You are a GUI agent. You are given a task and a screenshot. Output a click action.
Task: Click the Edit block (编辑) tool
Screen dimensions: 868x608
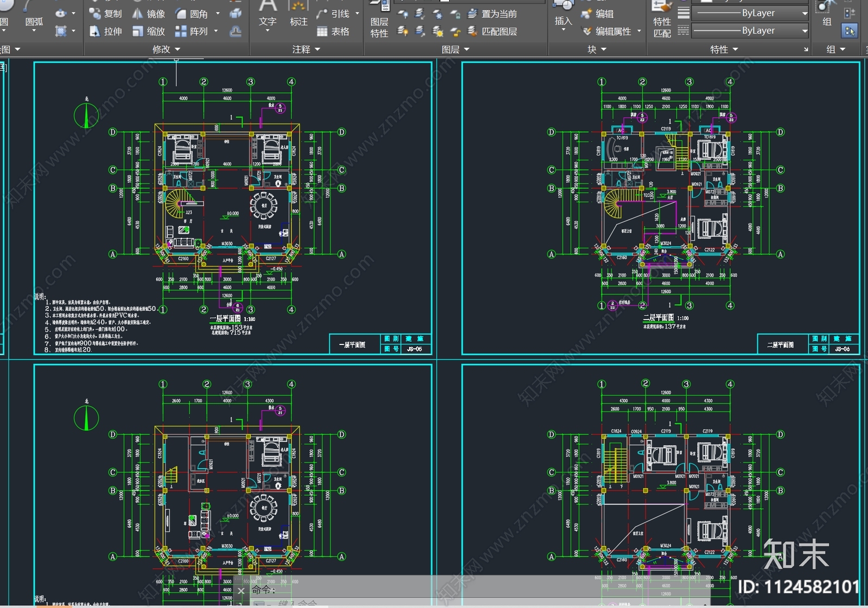point(598,14)
